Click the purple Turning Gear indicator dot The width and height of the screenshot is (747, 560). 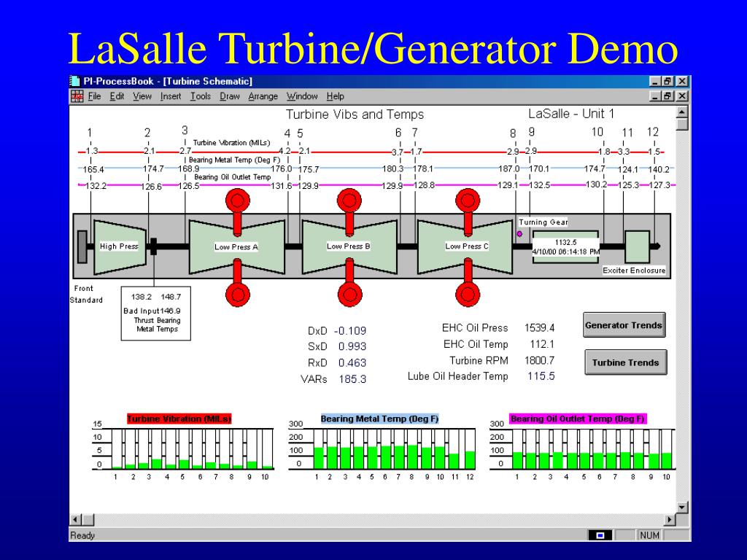pos(519,234)
